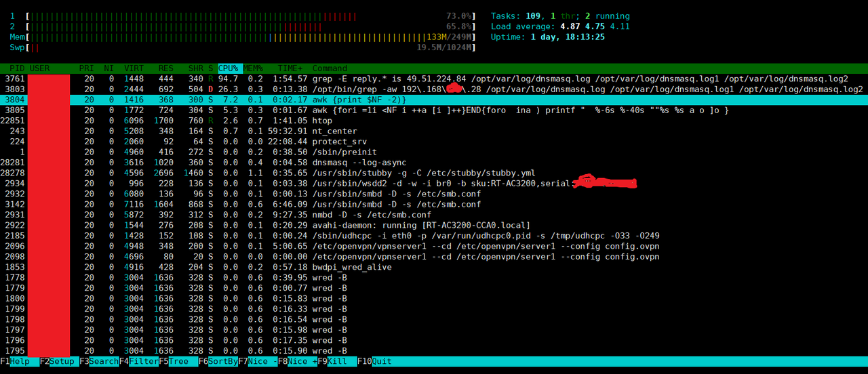The height and width of the screenshot is (374, 868).
Task: Click F8 Nice + in the footer
Action: click(x=297, y=362)
